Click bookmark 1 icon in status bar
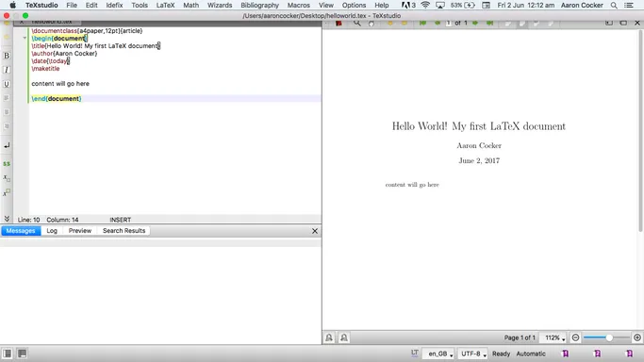This screenshot has height=362, width=644. pyautogui.click(x=566, y=354)
